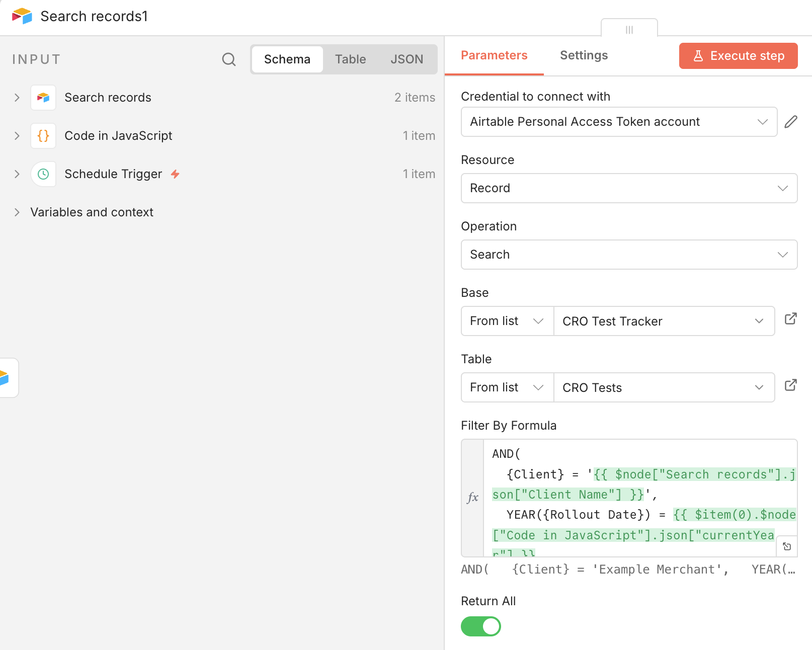812x650 pixels.
Task: Open the Resource dropdown showing Record
Action: 629,188
